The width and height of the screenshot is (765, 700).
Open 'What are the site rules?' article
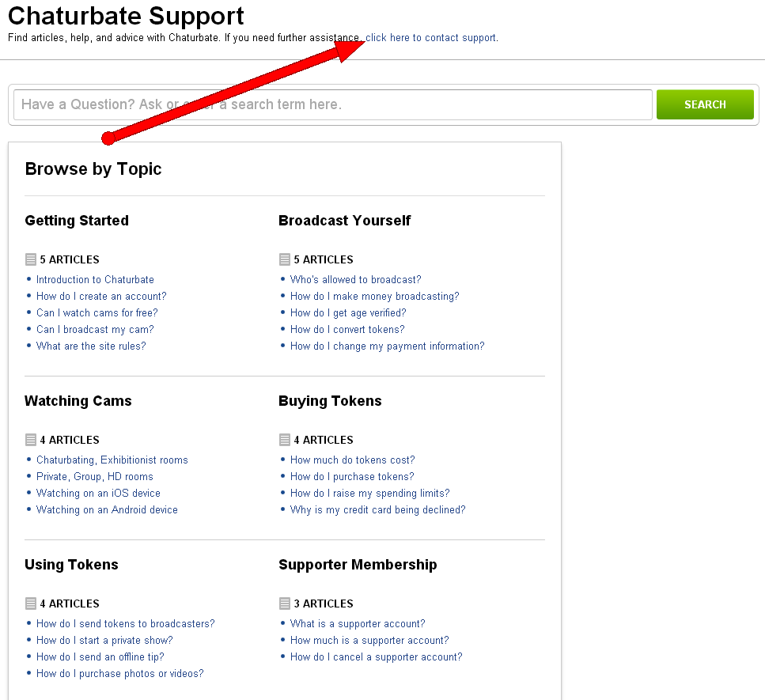91,346
